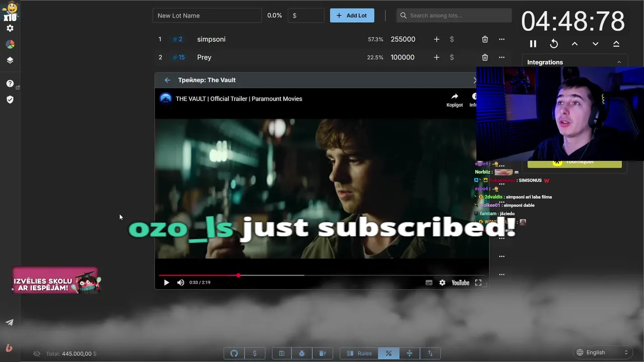Click the new lot dollar amount field
Image resolution: width=644 pixels, height=362 pixels.
(x=306, y=16)
